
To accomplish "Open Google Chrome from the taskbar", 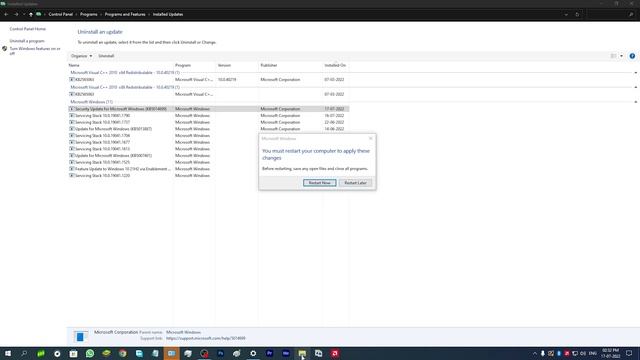I will (122, 353).
